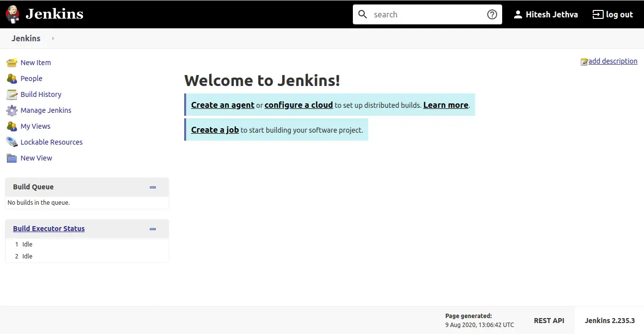The width and height of the screenshot is (644, 334).
Task: Collapse the Build Queue panel
Action: [153, 187]
